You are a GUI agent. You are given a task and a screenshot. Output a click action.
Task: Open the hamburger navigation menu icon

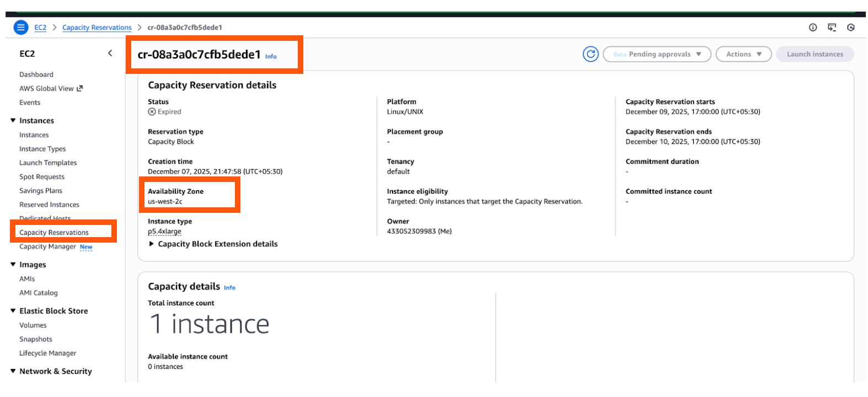tap(21, 27)
